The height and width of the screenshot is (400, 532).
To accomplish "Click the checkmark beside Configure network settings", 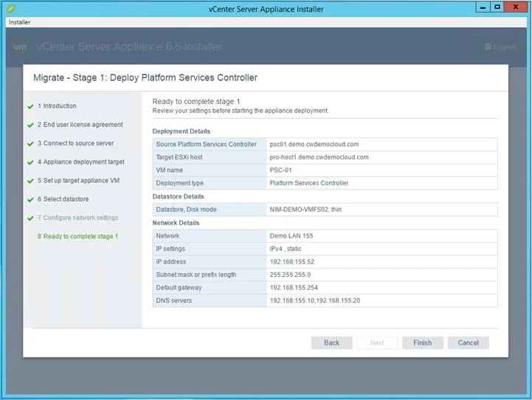I will 30,218.
